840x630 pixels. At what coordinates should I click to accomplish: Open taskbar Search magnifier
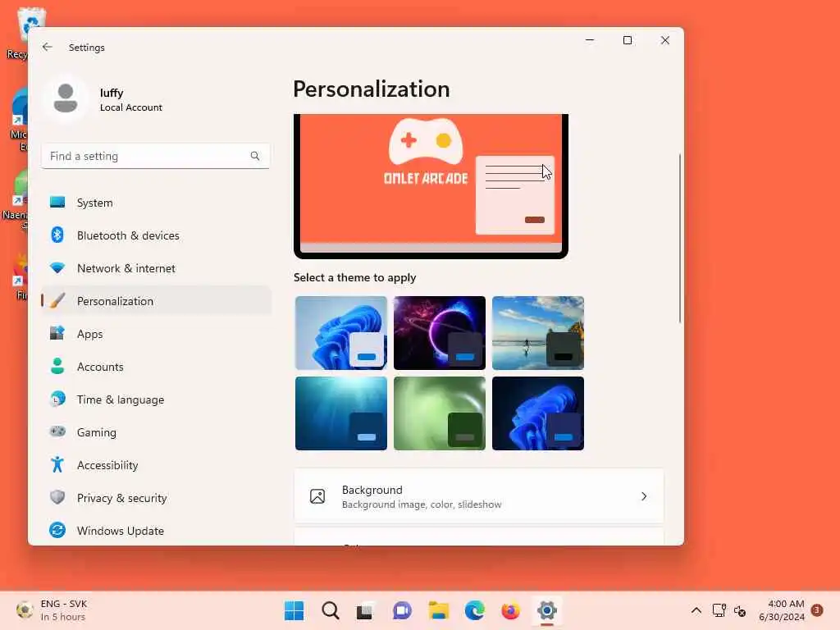pos(331,610)
